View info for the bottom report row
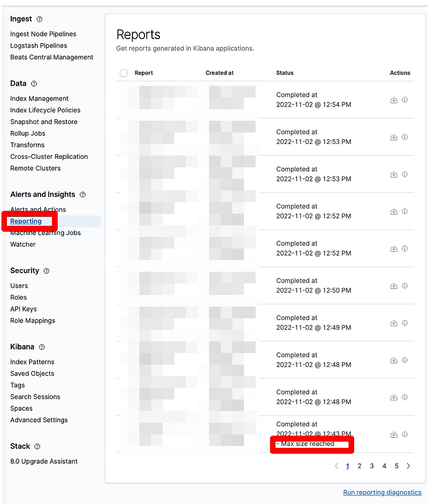The image size is (428, 504). [405, 434]
